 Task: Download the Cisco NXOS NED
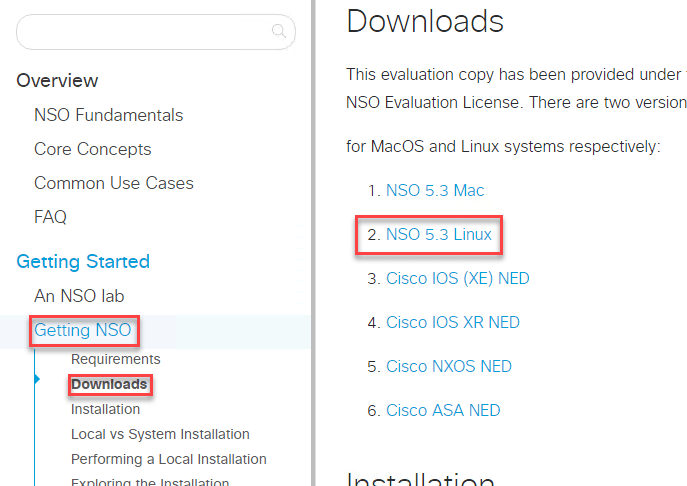[448, 366]
